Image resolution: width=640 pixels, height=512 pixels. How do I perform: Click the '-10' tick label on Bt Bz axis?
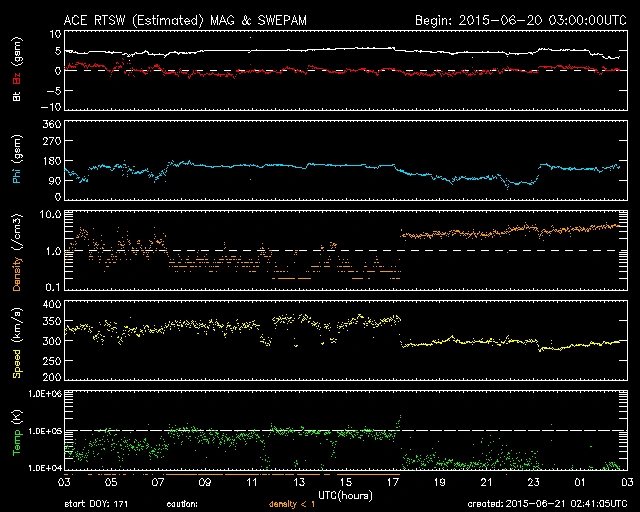click(51, 107)
